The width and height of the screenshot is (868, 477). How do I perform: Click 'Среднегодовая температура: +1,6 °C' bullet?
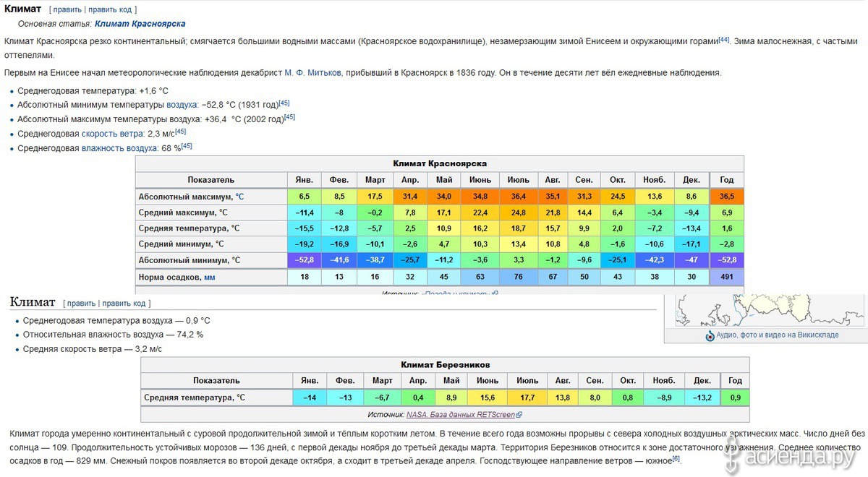[93, 91]
